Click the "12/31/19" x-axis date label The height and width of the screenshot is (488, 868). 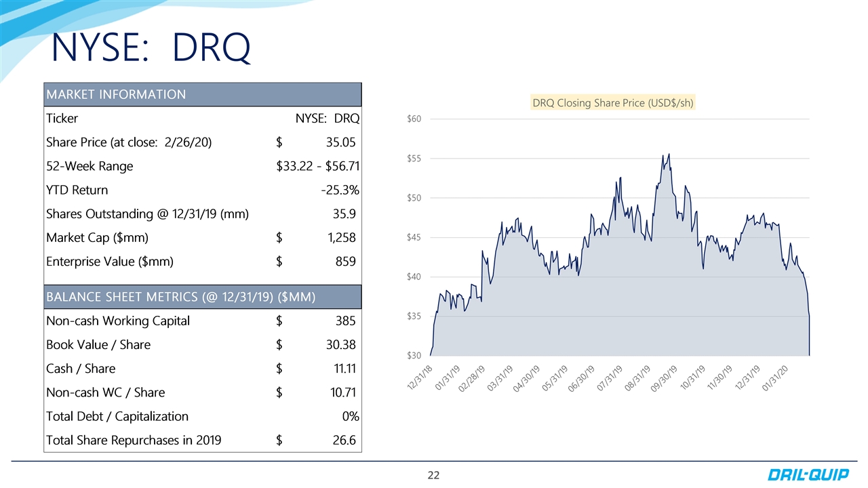pyautogui.click(x=747, y=377)
